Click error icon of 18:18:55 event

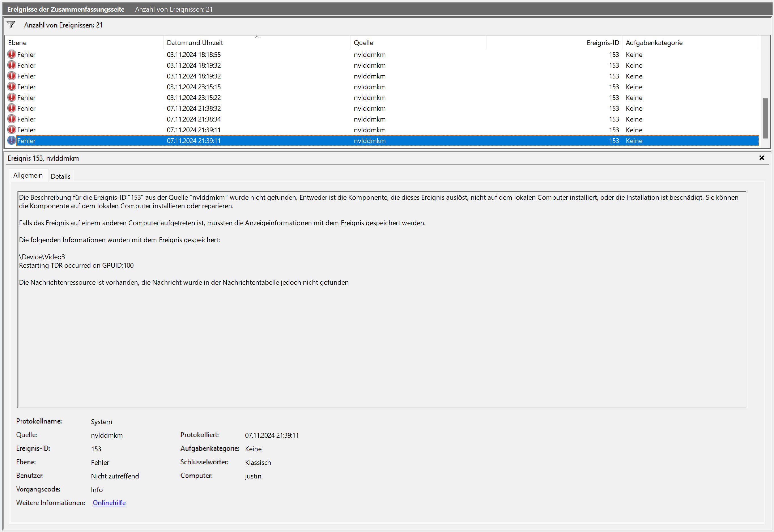tap(12, 54)
